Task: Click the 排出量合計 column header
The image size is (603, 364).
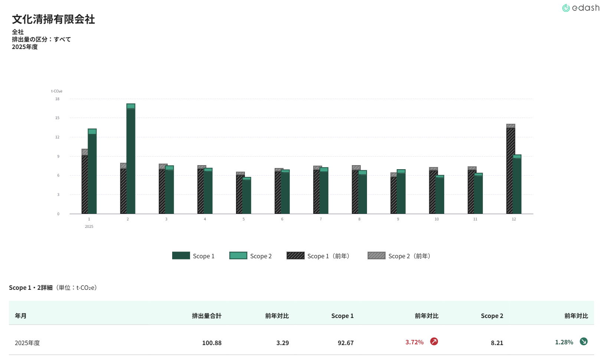Action: 207,316
